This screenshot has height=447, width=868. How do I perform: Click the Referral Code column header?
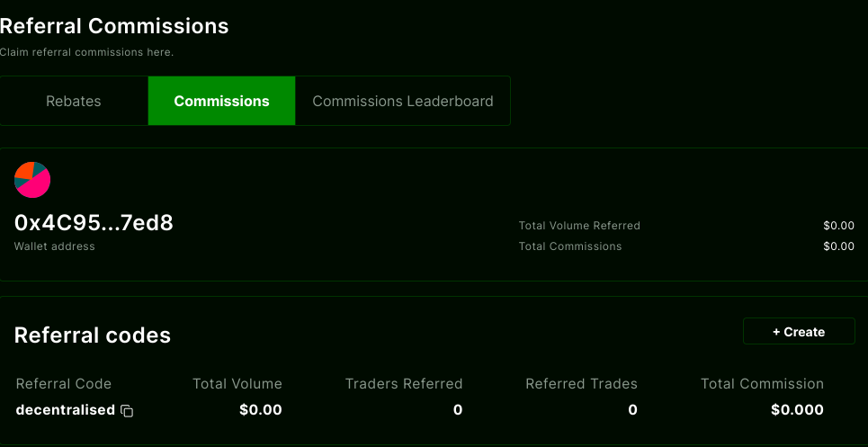[64, 383]
